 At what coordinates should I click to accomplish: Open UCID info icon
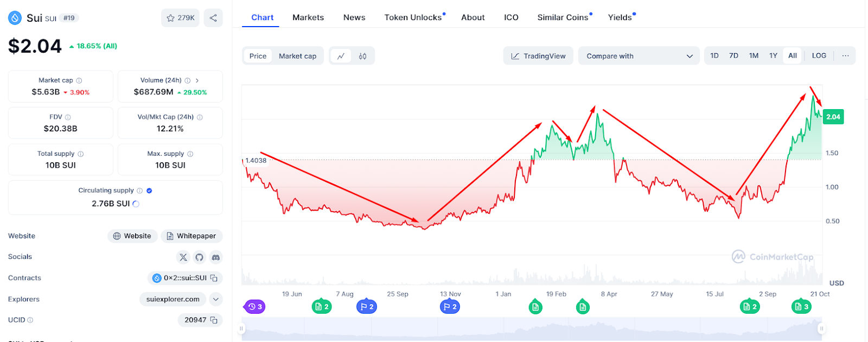click(x=30, y=320)
